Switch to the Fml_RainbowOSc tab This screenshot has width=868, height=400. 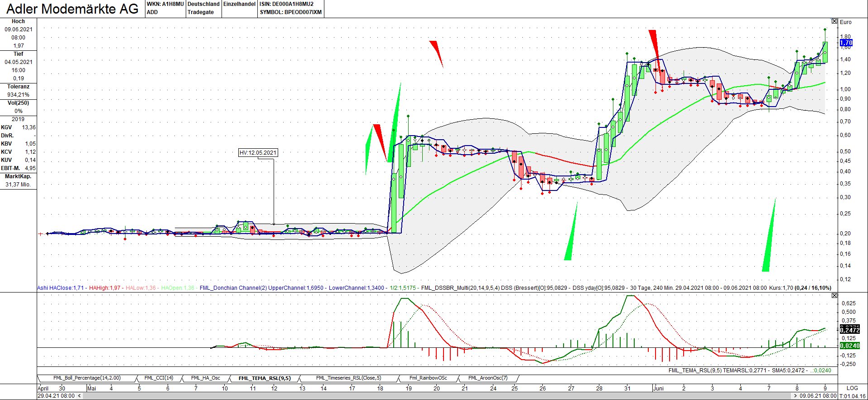tap(428, 378)
